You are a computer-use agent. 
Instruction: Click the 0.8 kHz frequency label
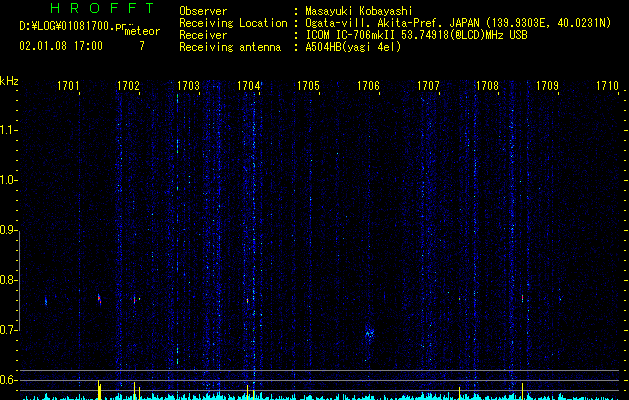[8, 280]
